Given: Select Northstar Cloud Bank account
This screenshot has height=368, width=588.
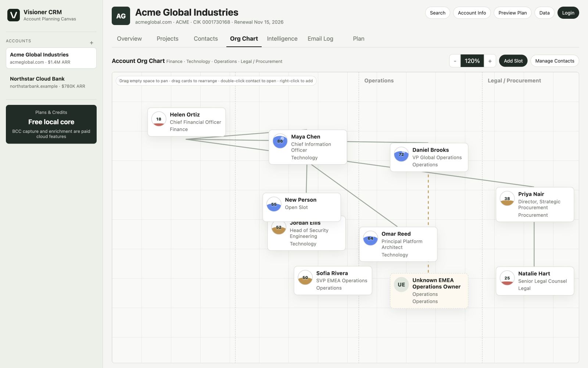Looking at the screenshot, I should tap(51, 82).
